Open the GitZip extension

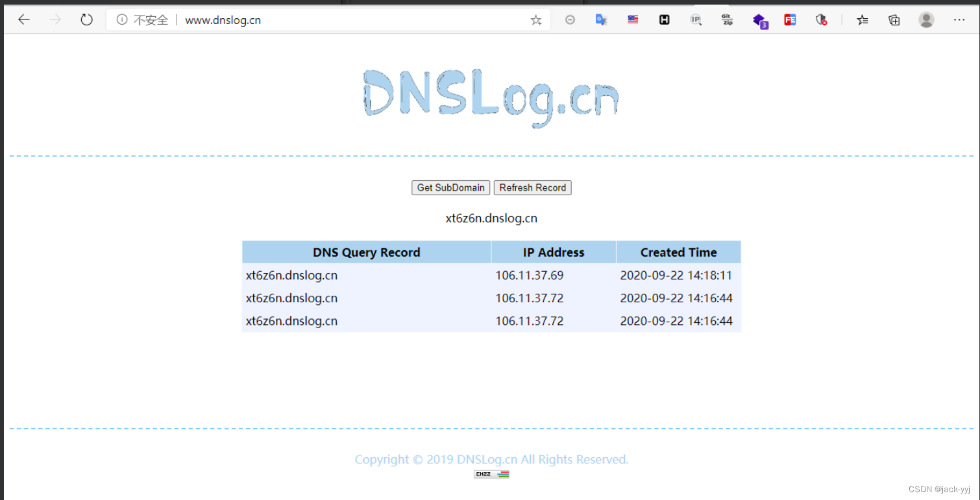tap(727, 20)
